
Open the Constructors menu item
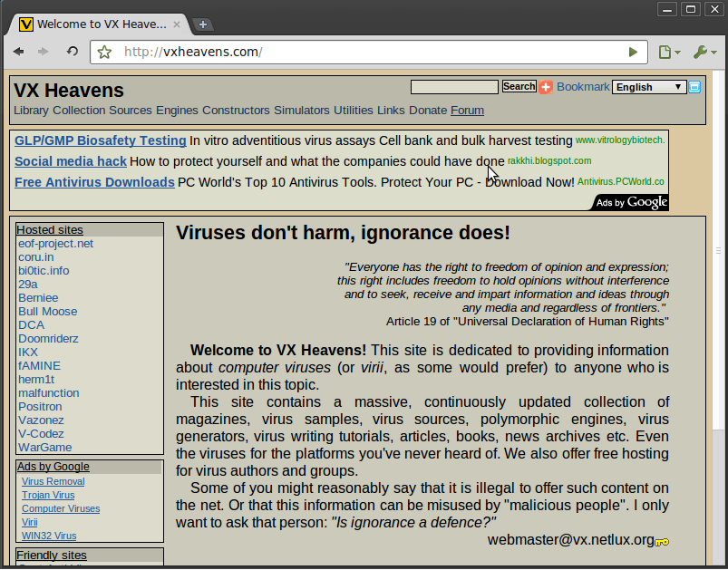pos(236,111)
